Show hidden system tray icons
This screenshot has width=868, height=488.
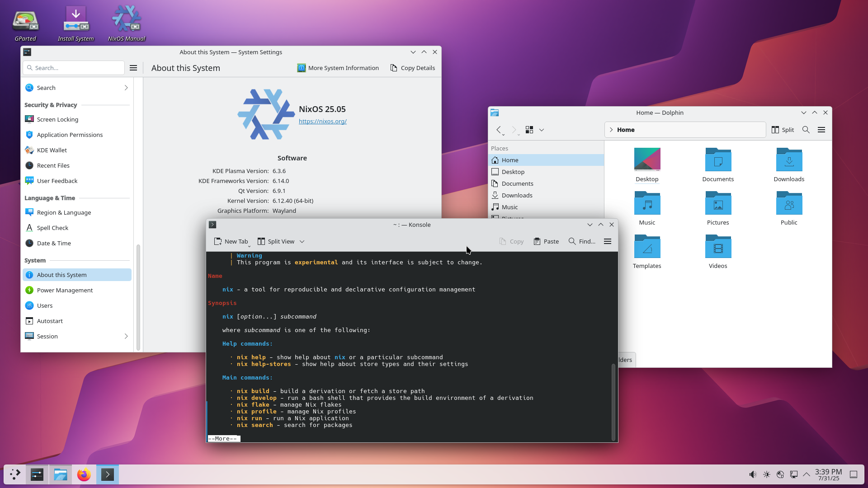(x=807, y=474)
